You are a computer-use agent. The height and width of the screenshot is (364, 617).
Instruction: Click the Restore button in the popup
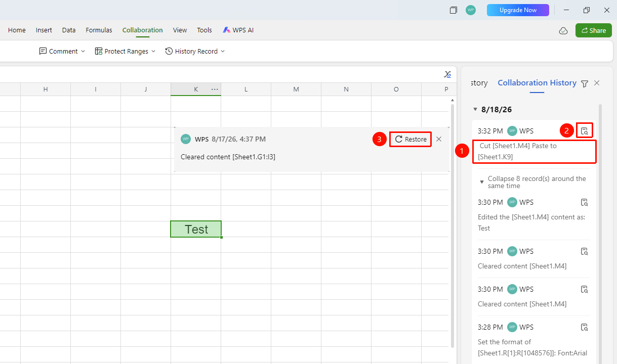410,139
